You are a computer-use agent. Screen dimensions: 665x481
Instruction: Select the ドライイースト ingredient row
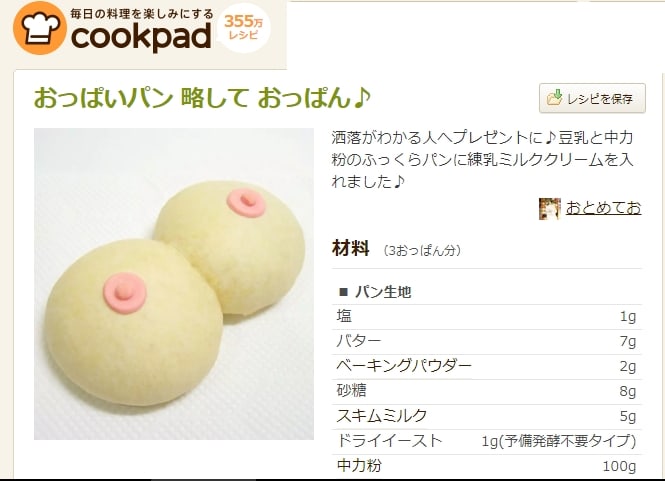[x=486, y=442]
